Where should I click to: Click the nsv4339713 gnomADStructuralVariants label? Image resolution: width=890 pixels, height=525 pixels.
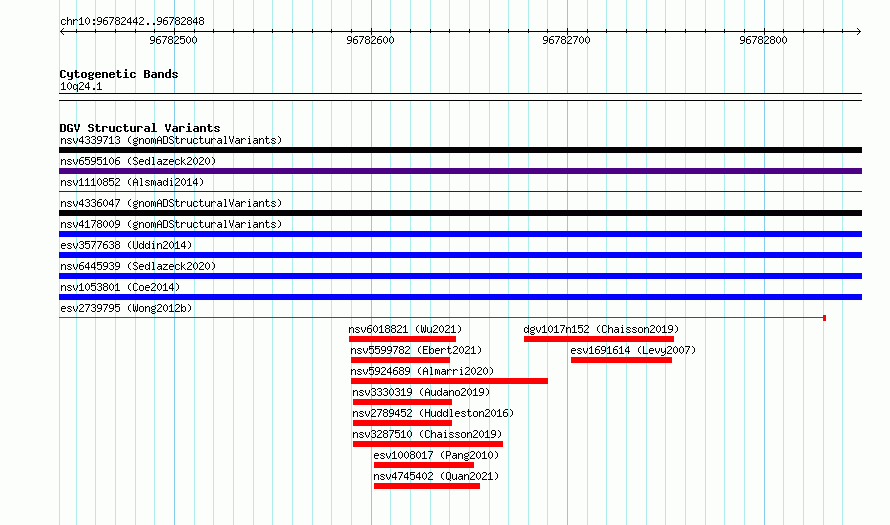click(x=171, y=140)
